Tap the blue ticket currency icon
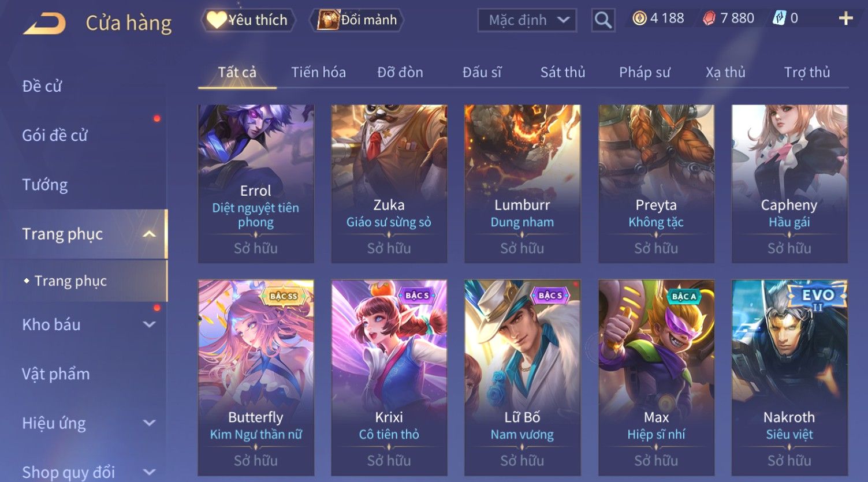The width and height of the screenshot is (868, 482). [x=779, y=18]
